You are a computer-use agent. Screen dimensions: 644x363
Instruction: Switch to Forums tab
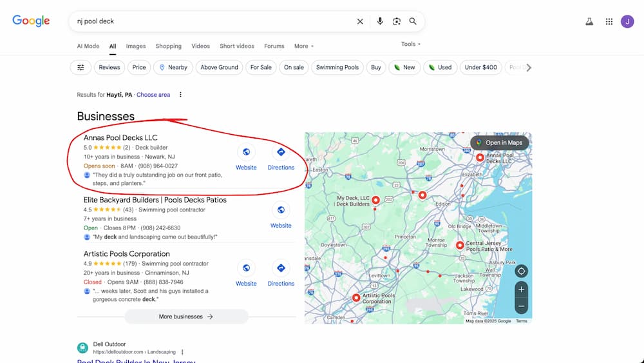tap(274, 46)
